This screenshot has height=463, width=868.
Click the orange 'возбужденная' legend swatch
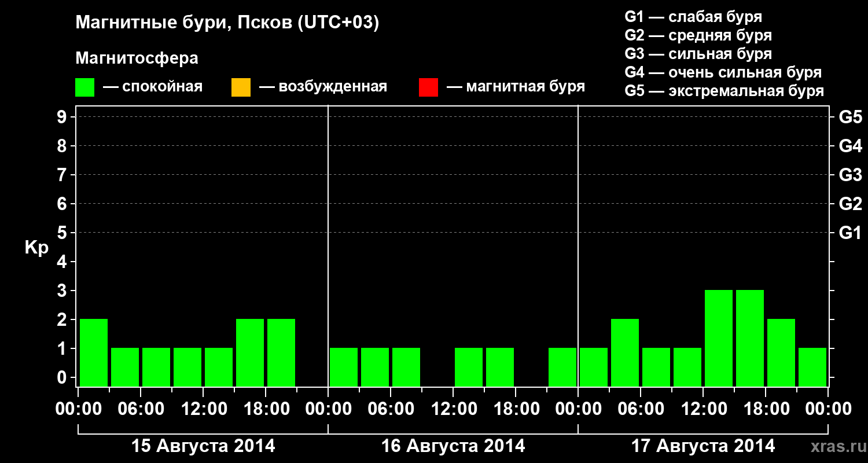pyautogui.click(x=241, y=87)
